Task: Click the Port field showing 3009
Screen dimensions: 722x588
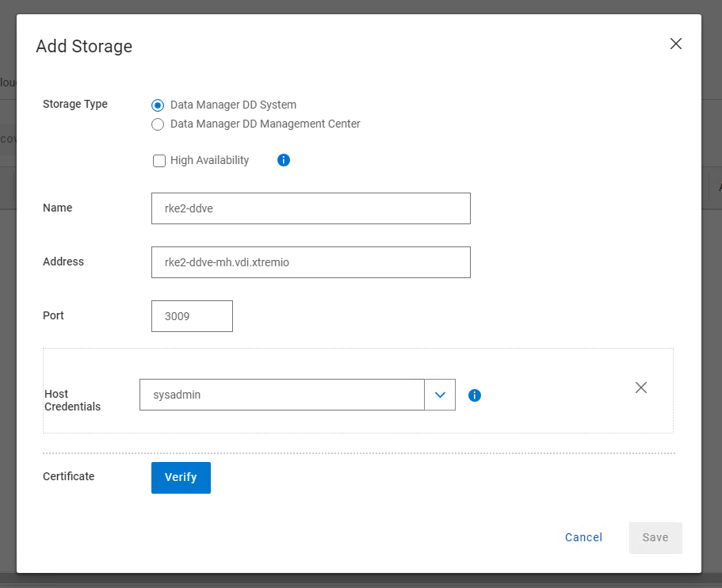Action: coord(192,316)
